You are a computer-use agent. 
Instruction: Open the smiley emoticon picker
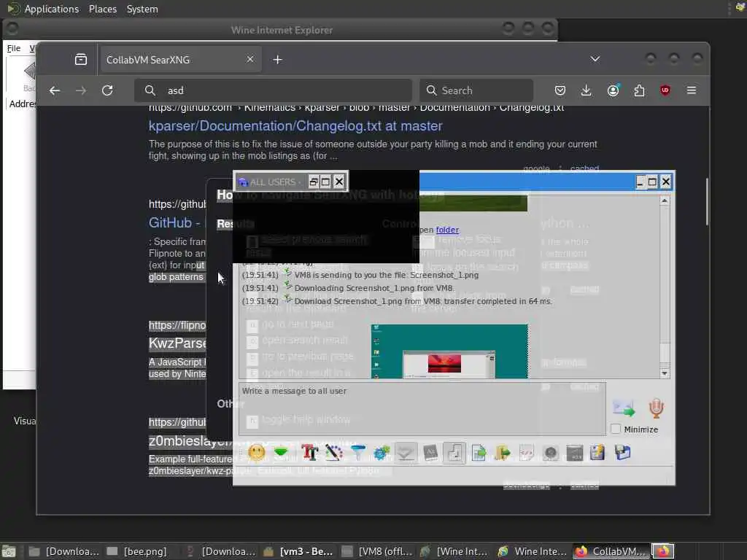pyautogui.click(x=256, y=452)
